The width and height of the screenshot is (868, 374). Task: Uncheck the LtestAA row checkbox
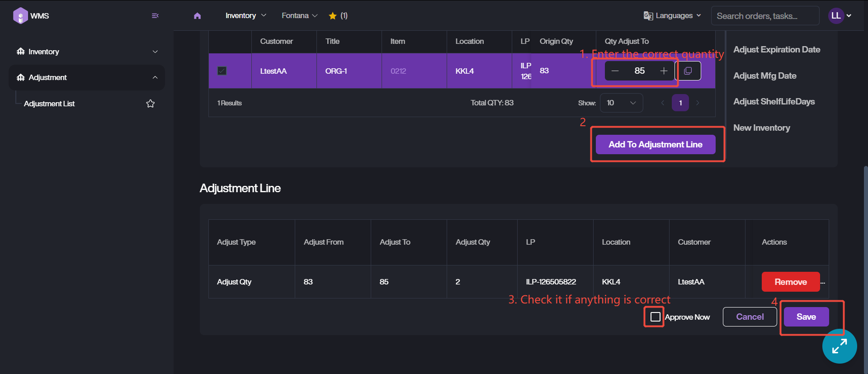(222, 71)
